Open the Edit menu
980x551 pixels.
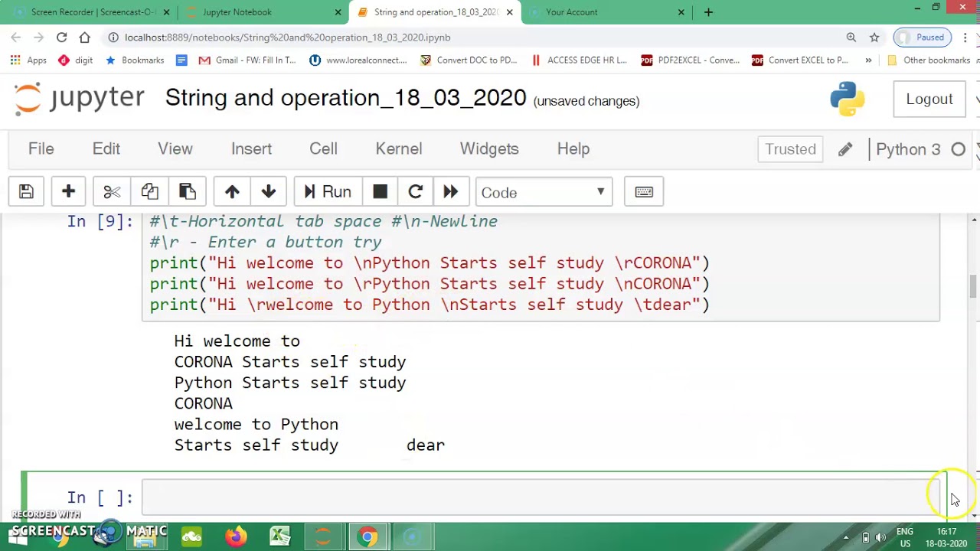pyautogui.click(x=106, y=148)
